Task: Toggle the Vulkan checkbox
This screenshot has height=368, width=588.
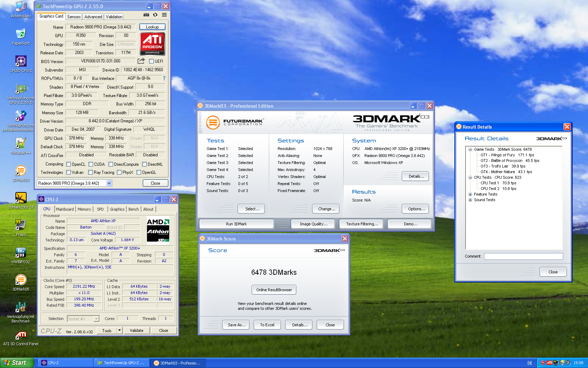Action: click(x=68, y=172)
